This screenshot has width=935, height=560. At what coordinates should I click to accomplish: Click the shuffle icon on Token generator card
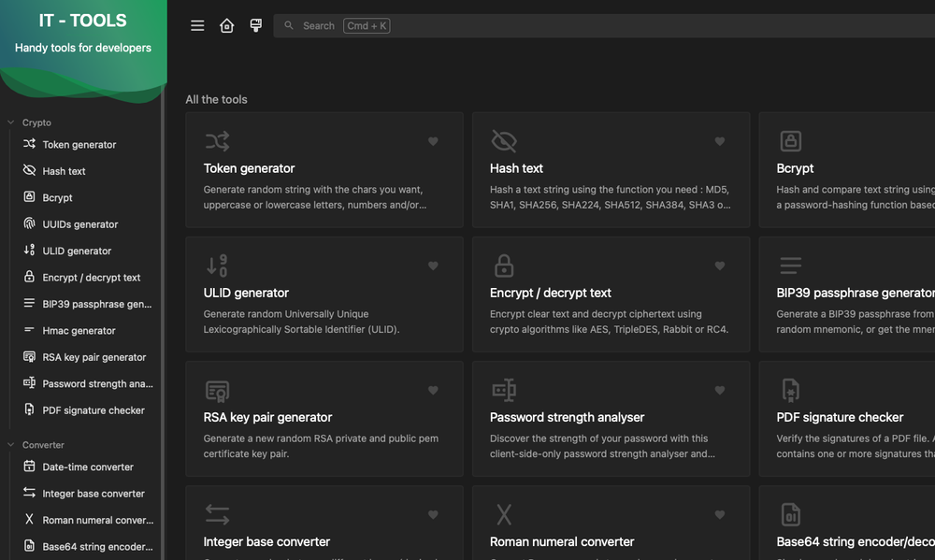point(217,141)
